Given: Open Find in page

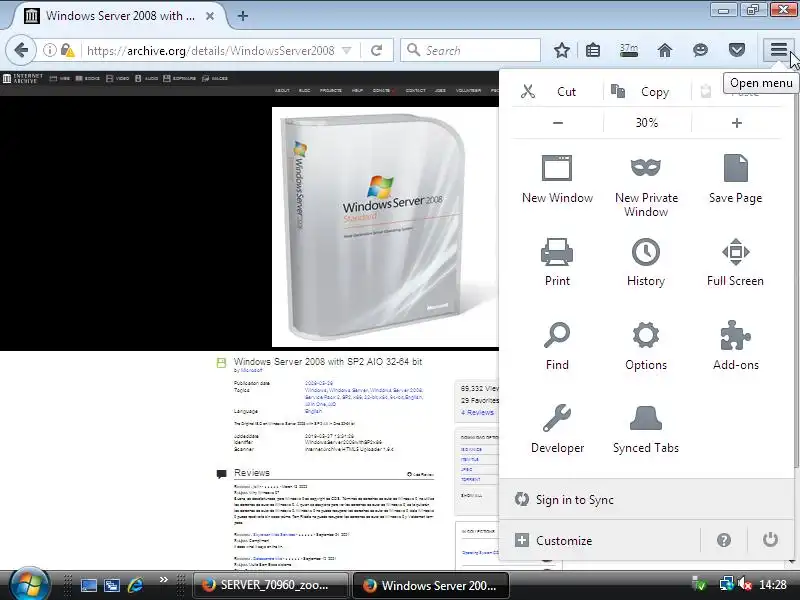Looking at the screenshot, I should coord(557,346).
